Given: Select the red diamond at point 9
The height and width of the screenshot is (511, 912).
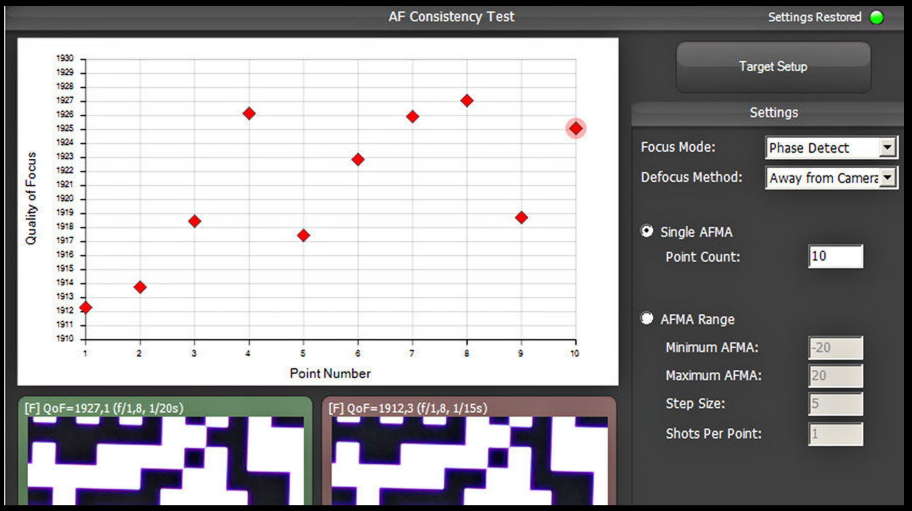Looking at the screenshot, I should [521, 217].
